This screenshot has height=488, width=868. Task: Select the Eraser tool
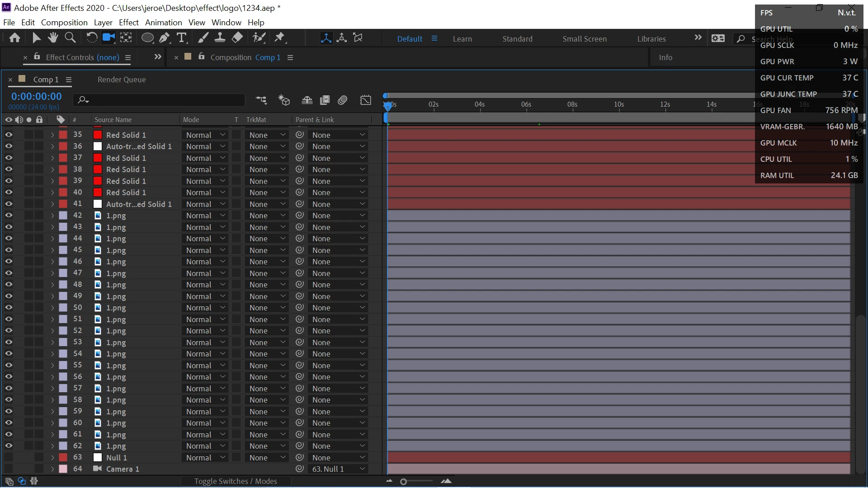click(x=237, y=38)
